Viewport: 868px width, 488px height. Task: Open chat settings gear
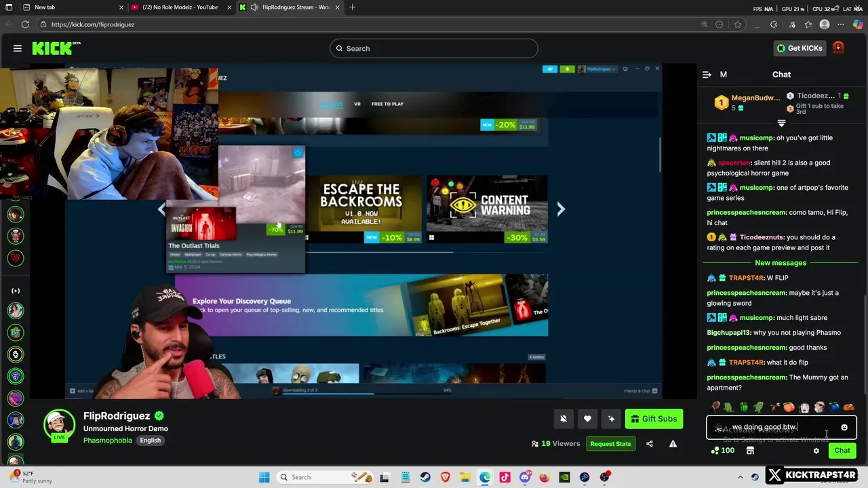click(x=816, y=451)
